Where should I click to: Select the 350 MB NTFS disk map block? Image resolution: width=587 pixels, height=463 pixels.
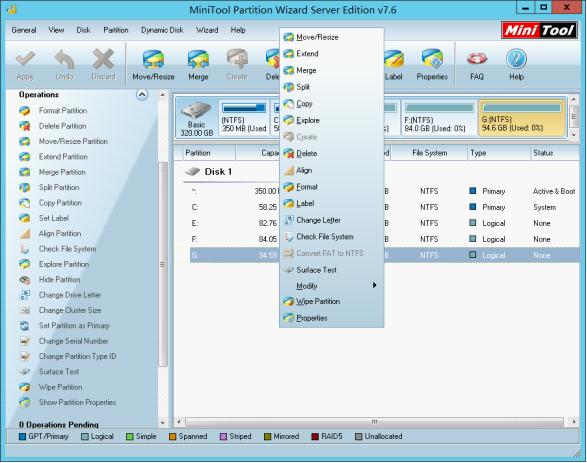click(244, 118)
